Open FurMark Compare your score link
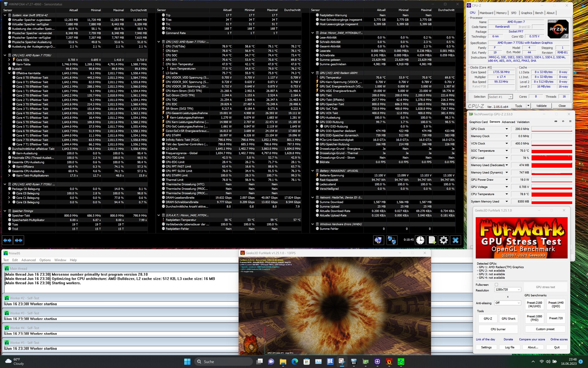The width and height of the screenshot is (588, 368). click(532, 339)
